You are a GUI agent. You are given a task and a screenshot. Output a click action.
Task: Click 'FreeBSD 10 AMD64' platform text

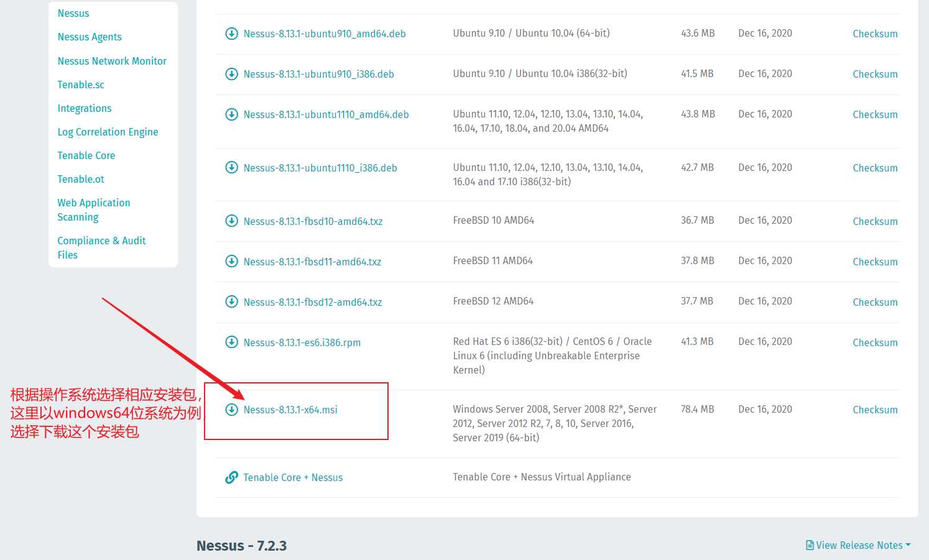click(x=494, y=220)
